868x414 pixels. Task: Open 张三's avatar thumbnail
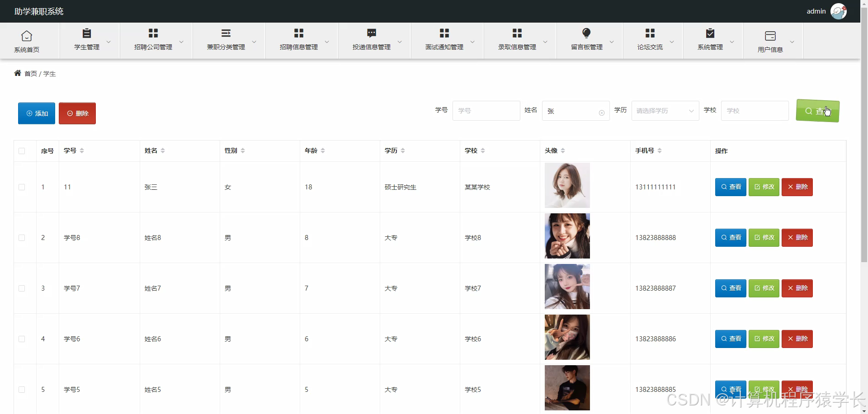tap(567, 185)
